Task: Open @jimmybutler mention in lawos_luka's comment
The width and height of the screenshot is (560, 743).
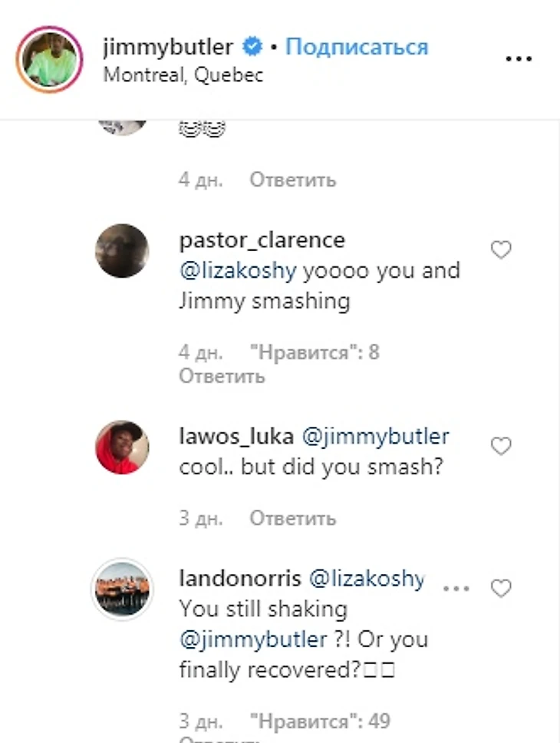Action: point(377,438)
